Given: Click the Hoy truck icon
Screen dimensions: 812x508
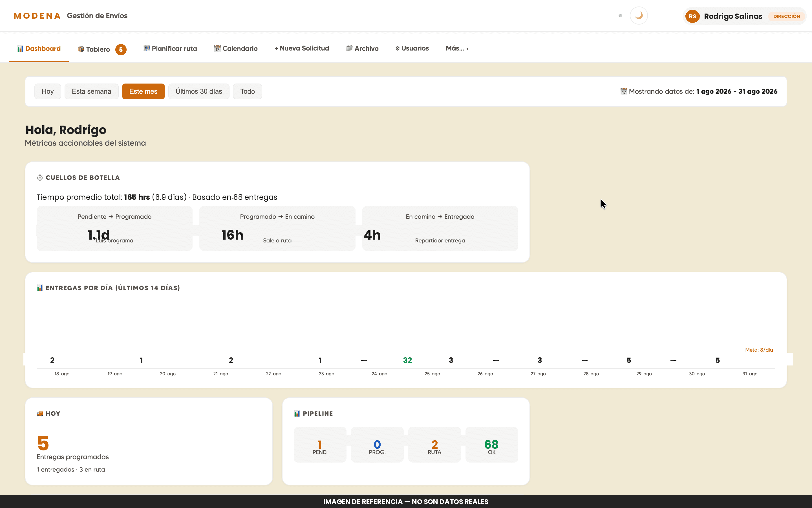Looking at the screenshot, I should [40, 413].
